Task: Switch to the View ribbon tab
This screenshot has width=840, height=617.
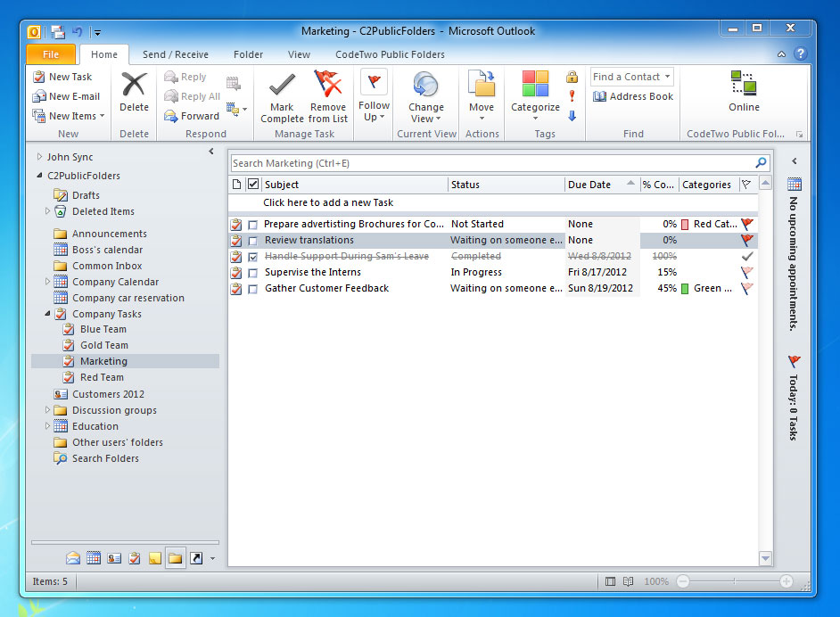Action: click(299, 54)
